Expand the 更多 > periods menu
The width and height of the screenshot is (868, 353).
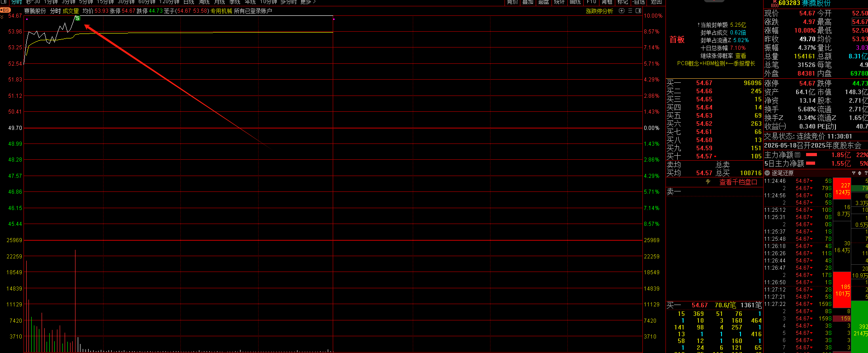tap(307, 2)
